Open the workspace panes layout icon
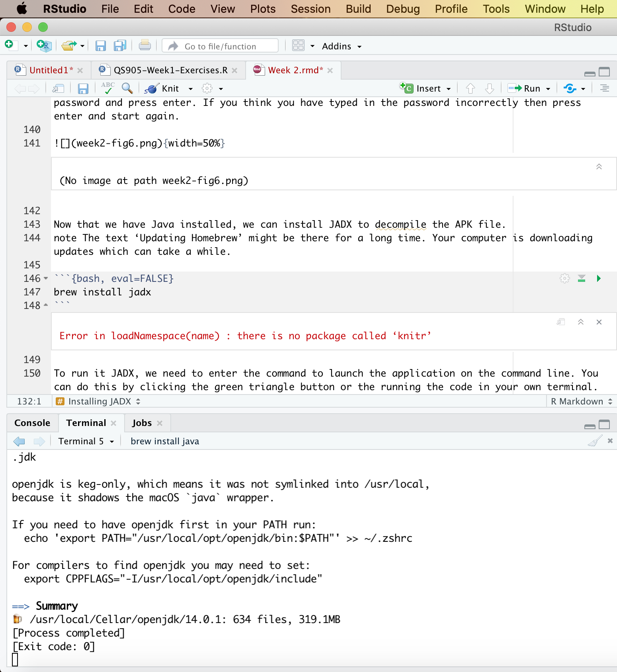The width and height of the screenshot is (617, 672). click(298, 45)
